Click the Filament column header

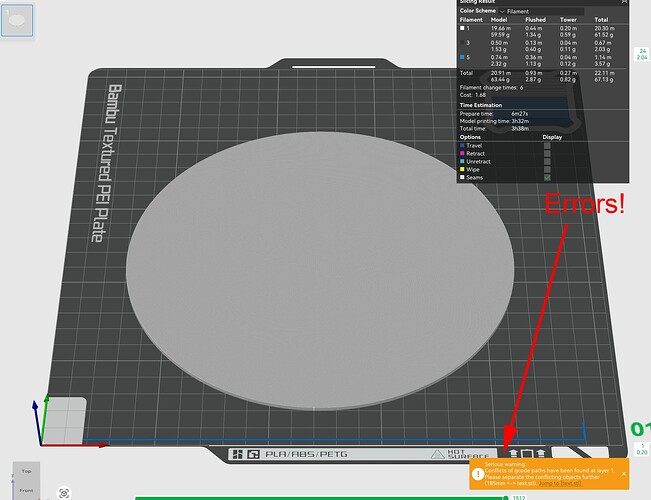(471, 20)
